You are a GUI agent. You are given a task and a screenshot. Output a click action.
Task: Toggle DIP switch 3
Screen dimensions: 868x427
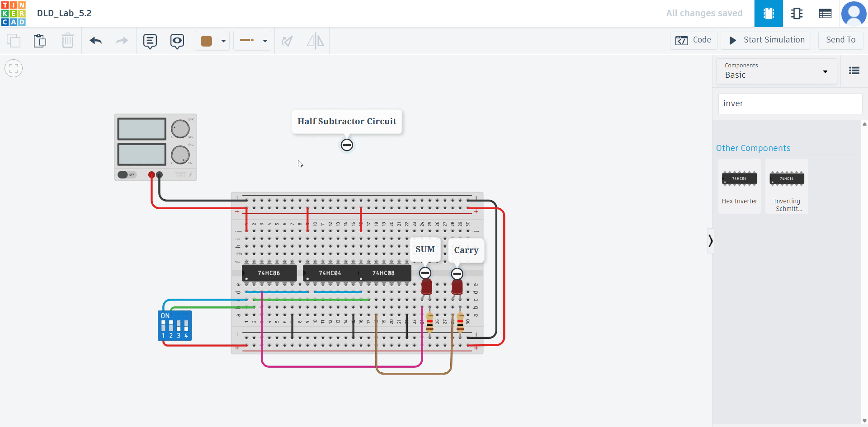tap(179, 325)
